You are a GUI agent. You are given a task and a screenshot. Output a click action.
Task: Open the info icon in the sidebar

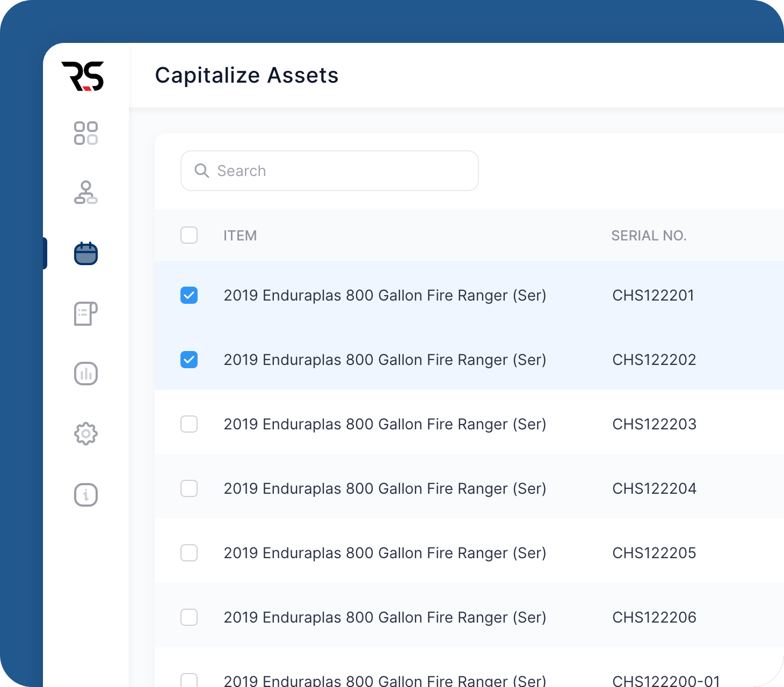coord(86,494)
